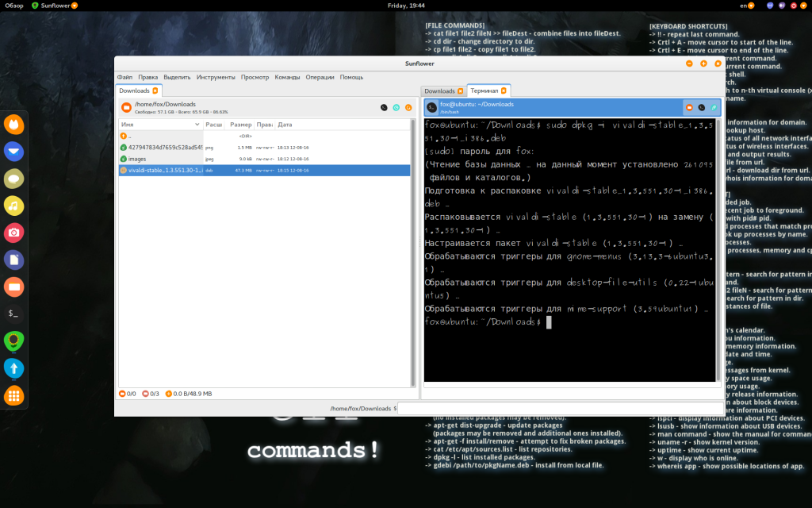This screenshot has width=812, height=508.
Task: Open the Firefox browser from the dock
Action: point(14,125)
